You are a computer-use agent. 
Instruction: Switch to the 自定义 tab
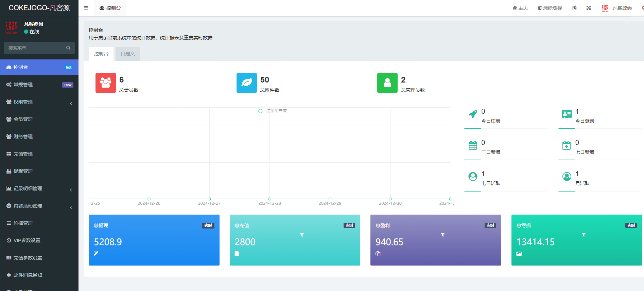click(128, 54)
